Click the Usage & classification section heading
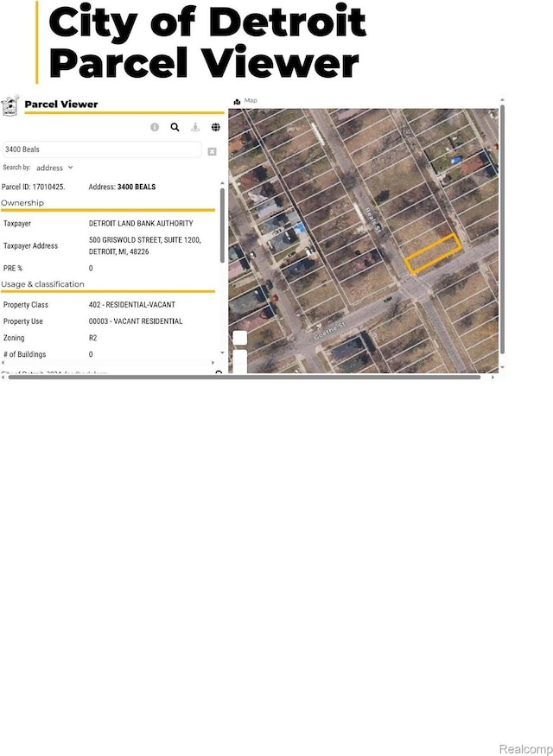 coord(42,284)
